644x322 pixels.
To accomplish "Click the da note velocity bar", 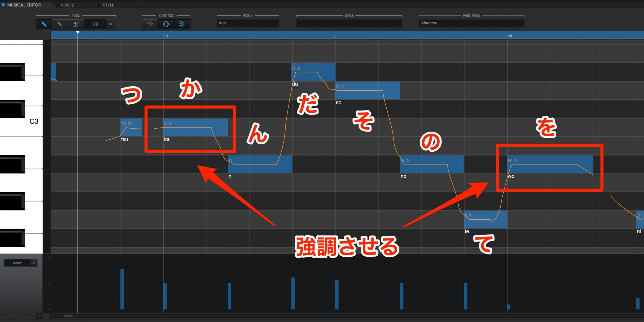I will (293, 293).
